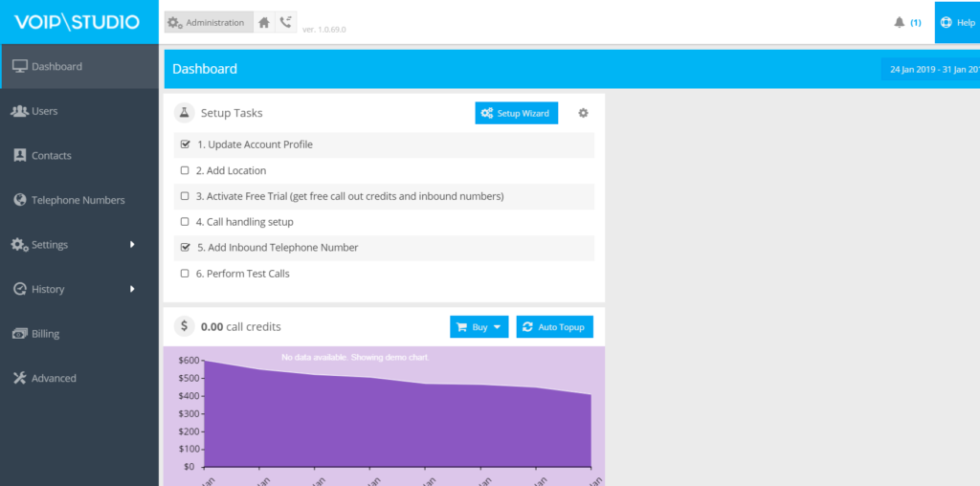
Task: Toggle the Update Account Profile checkbox
Action: pos(185,144)
